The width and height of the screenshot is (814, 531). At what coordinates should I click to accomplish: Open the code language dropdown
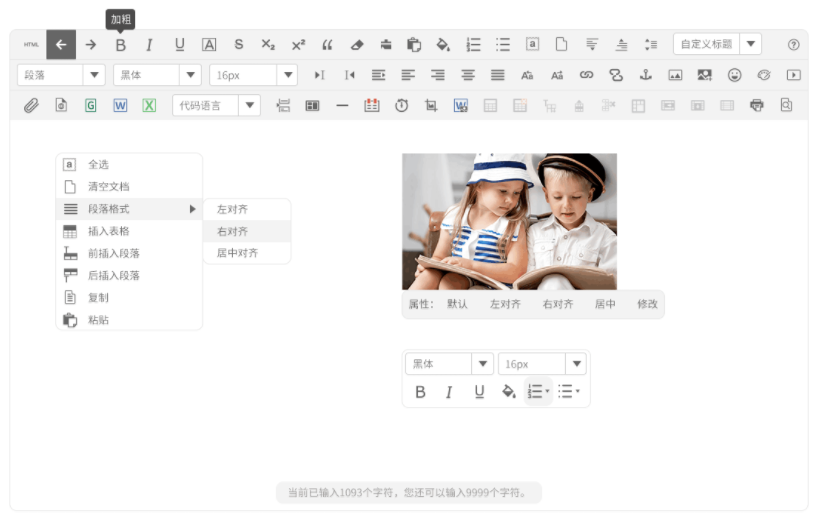click(x=249, y=106)
